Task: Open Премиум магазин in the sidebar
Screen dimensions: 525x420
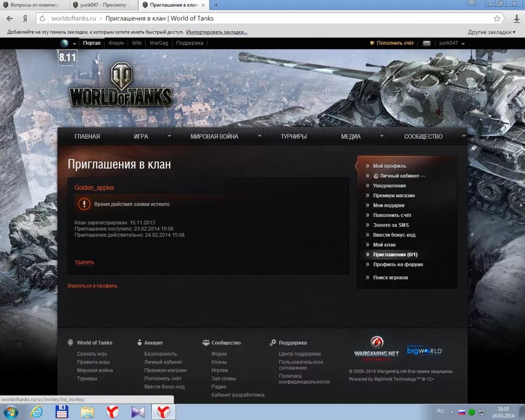Action: tap(394, 196)
